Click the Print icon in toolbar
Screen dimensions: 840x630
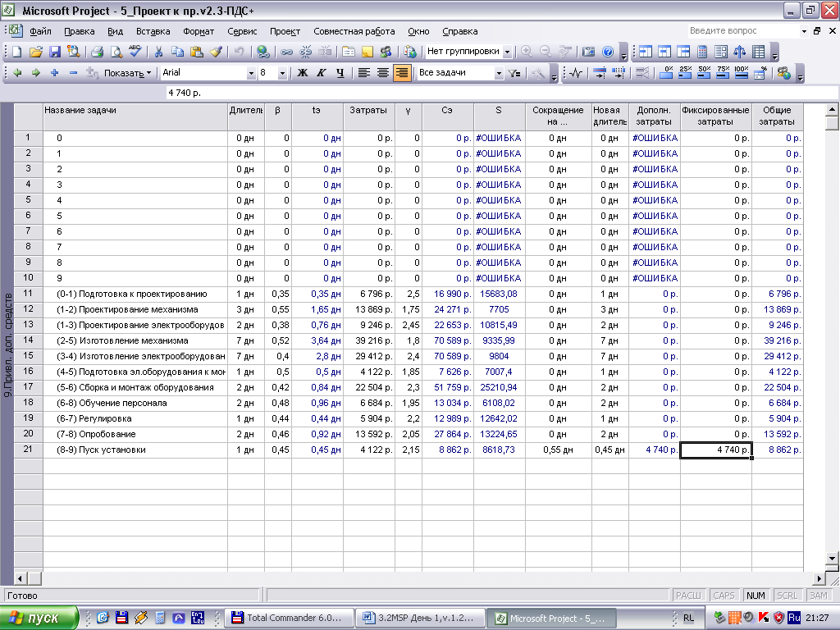(x=97, y=52)
